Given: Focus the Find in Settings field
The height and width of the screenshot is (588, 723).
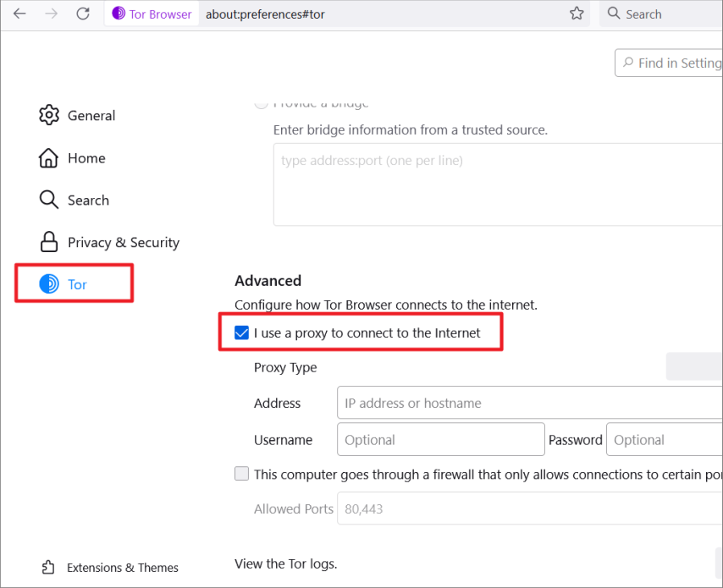Looking at the screenshot, I should click(669, 63).
